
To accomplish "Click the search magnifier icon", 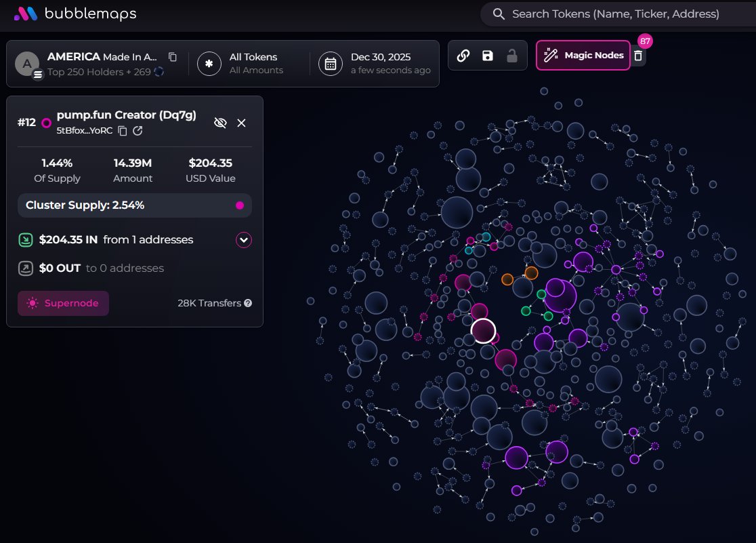I will [499, 14].
